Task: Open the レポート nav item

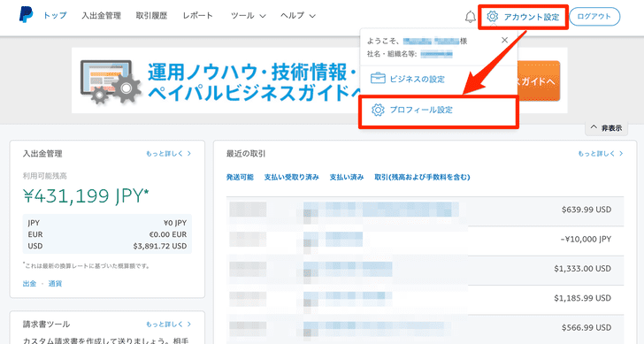Action: [x=198, y=16]
